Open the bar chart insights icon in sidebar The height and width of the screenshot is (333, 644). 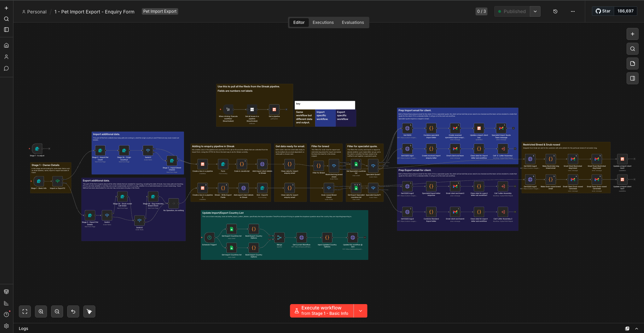(x=6, y=303)
